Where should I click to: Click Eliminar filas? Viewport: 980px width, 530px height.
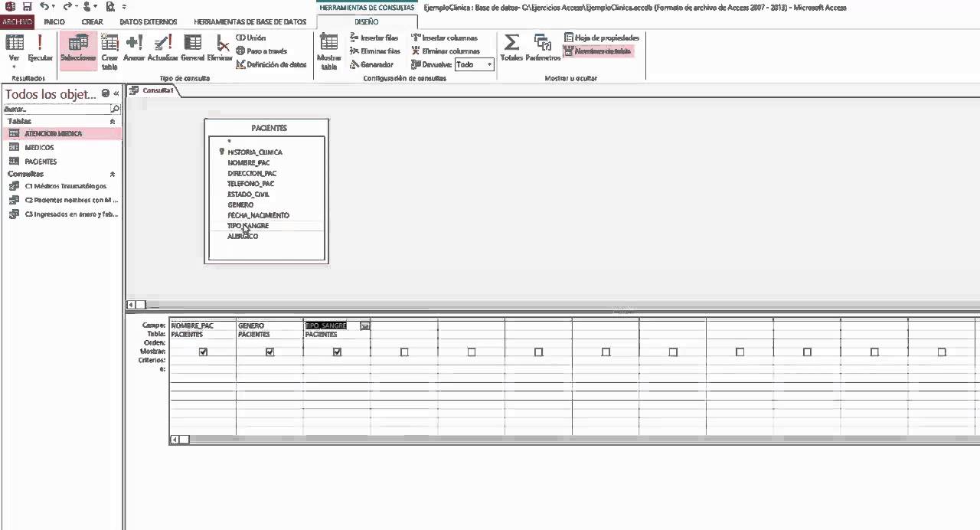374,51
